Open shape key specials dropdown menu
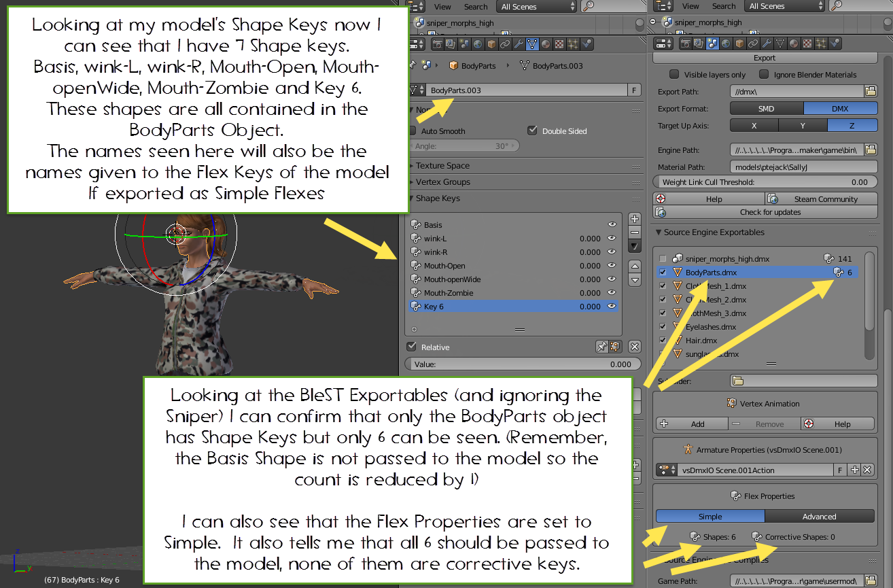Image resolution: width=893 pixels, height=588 pixels. 635,246
